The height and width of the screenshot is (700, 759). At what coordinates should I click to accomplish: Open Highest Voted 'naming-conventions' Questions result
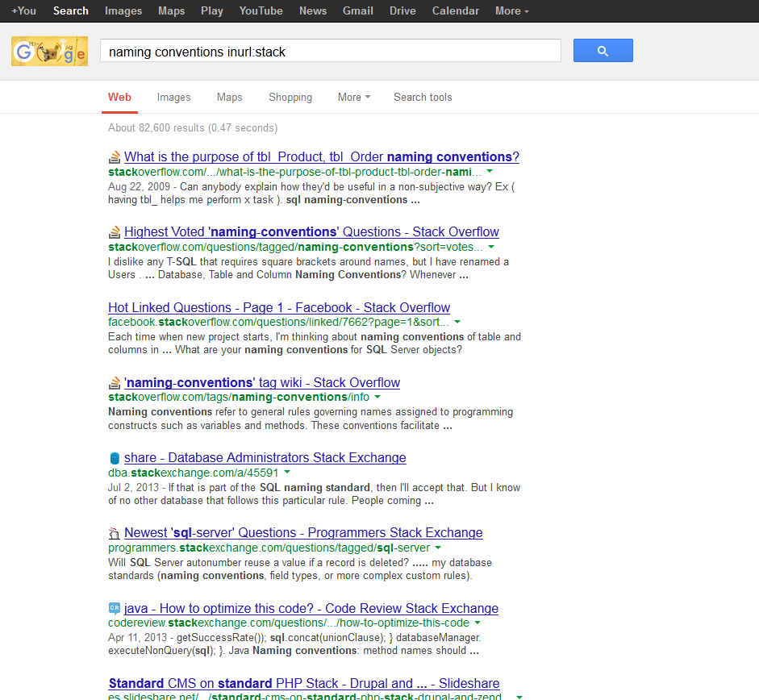click(x=311, y=232)
